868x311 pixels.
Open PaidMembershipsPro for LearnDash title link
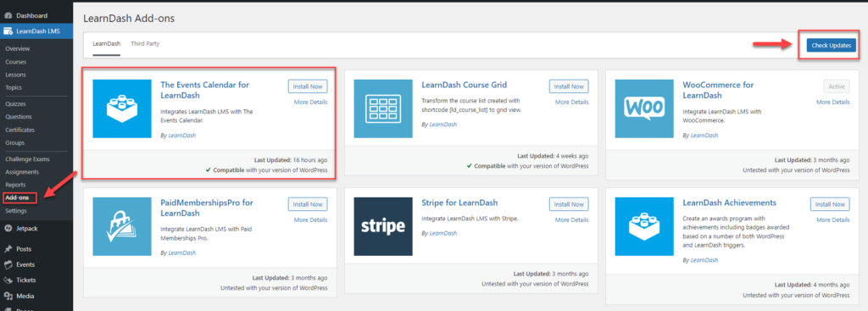207,208
